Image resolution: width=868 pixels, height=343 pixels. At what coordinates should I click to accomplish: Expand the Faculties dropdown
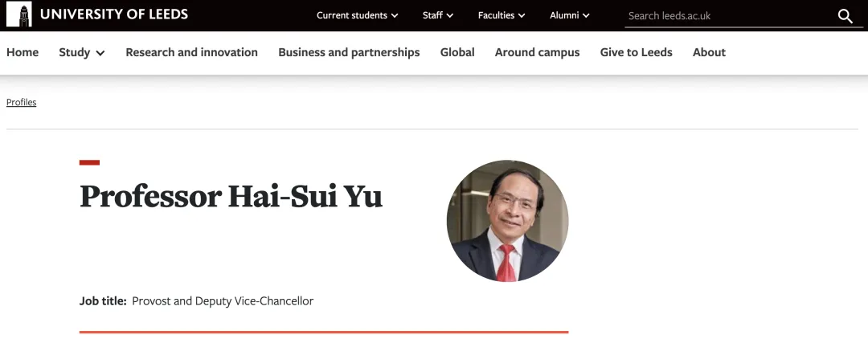[x=502, y=15]
